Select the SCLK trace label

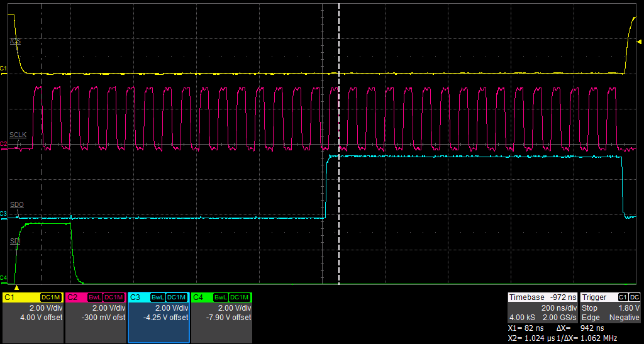18,135
